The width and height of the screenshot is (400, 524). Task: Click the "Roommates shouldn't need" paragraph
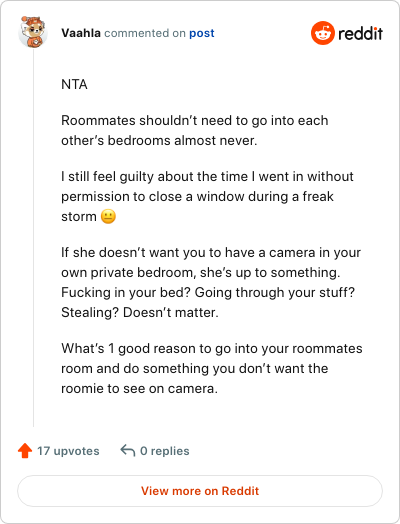[194, 130]
